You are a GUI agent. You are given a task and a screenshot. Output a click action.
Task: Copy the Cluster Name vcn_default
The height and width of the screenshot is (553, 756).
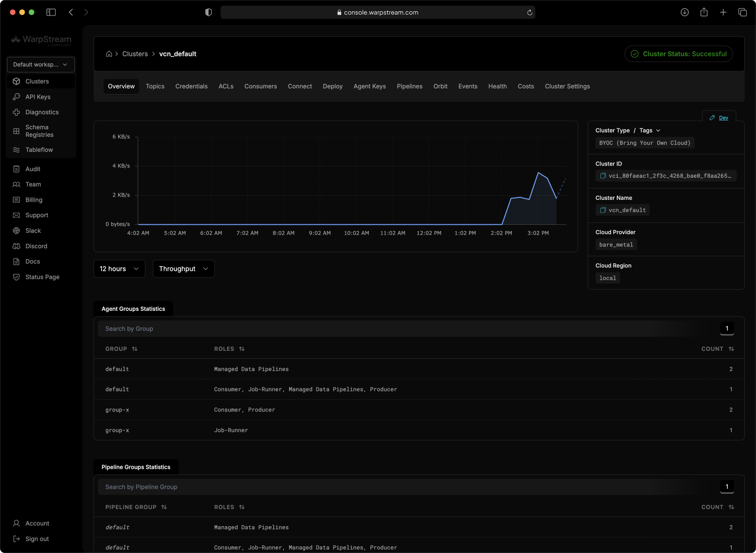point(603,210)
